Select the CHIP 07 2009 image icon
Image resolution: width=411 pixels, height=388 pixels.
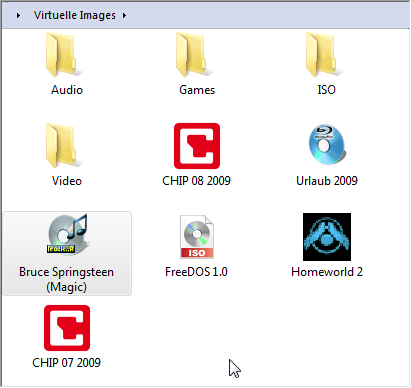pyautogui.click(x=67, y=328)
